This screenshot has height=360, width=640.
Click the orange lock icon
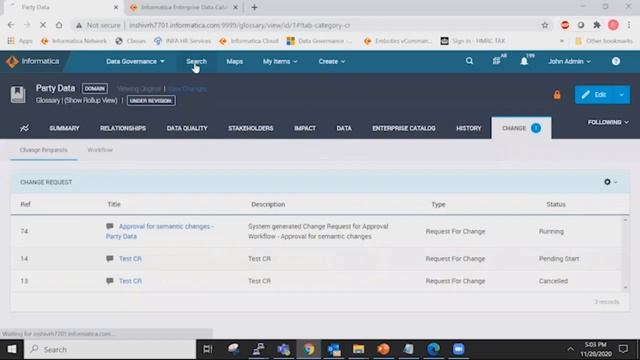coord(557,95)
